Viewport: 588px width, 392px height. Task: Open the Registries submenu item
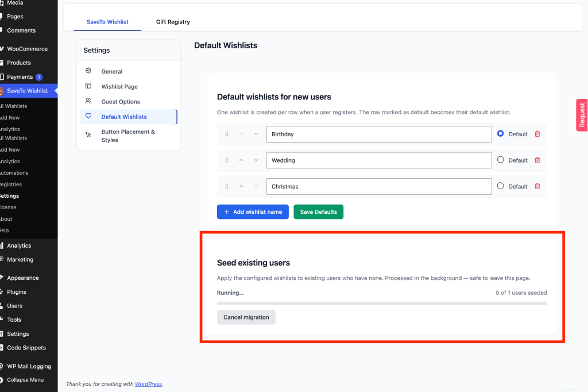[x=11, y=185]
